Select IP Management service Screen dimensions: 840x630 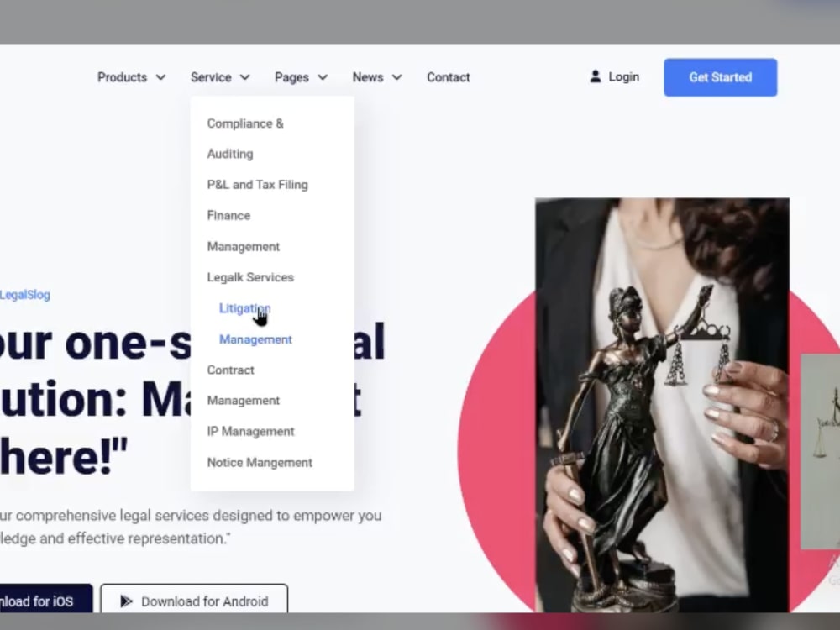point(250,431)
